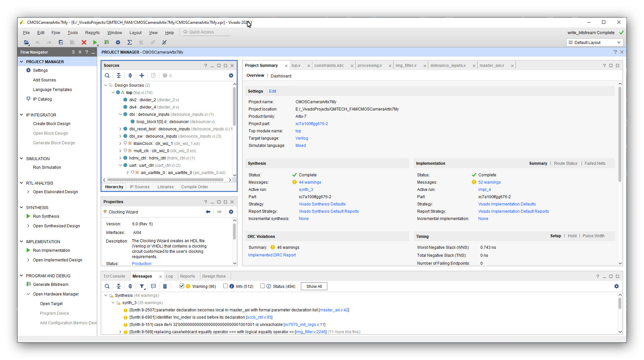Enable the Status (494) filter checkbox
Screen dimensions: 644x360
tap(262, 286)
